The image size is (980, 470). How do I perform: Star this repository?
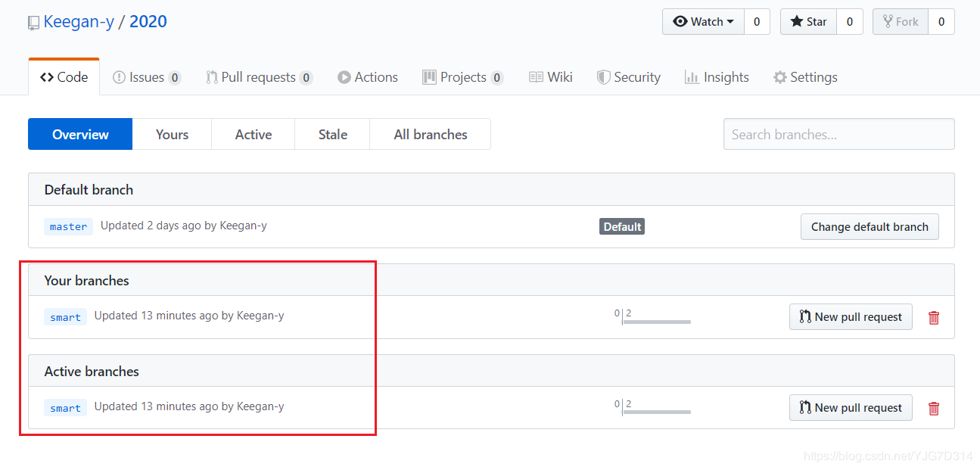(x=808, y=22)
